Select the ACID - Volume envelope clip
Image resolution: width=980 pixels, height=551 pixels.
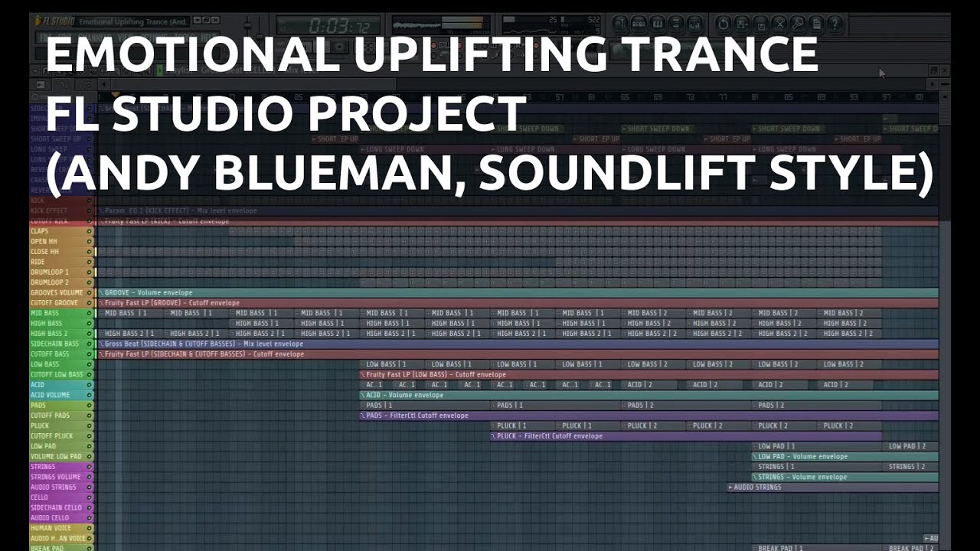click(649, 395)
